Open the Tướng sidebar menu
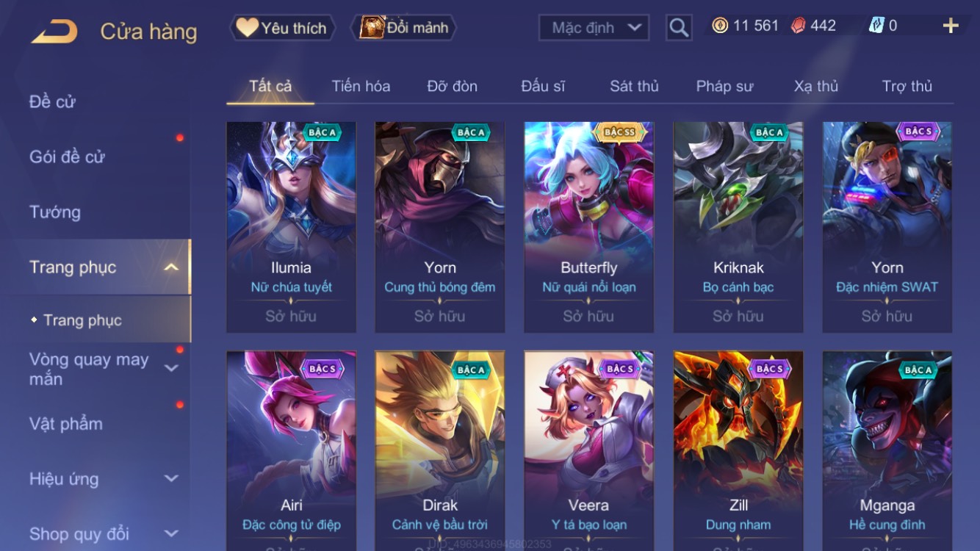Viewport: 980px width, 551px height. tap(55, 212)
